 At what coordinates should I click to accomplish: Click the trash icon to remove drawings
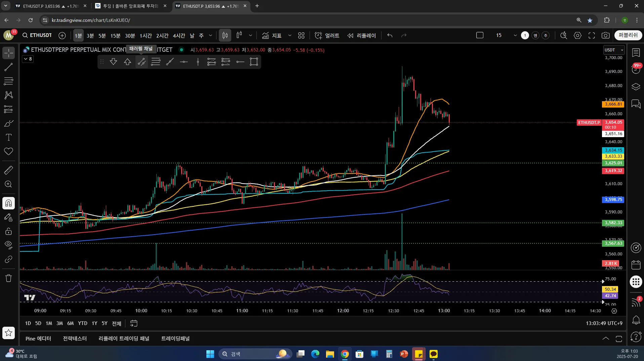(x=8, y=278)
